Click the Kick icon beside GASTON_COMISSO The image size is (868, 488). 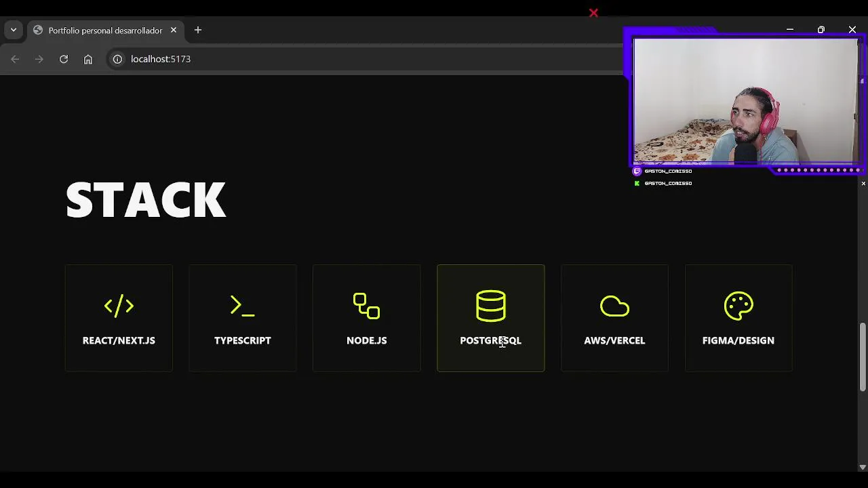tap(637, 184)
